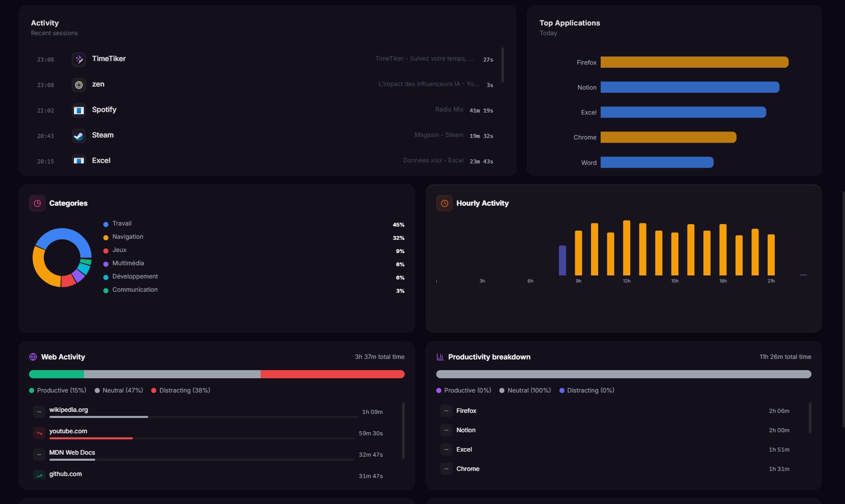
Task: Click the Web Activity list scrollbar
Action: 403,431
